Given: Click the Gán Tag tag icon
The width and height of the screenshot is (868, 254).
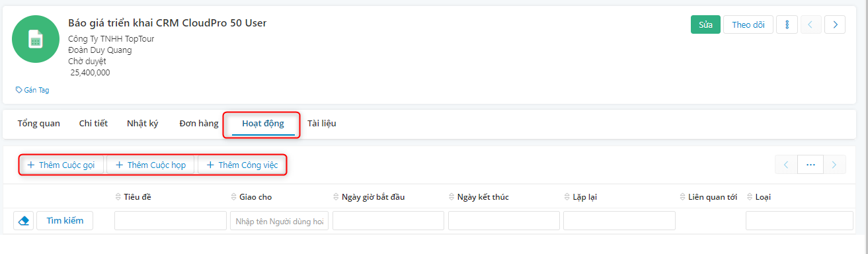Looking at the screenshot, I should 19,90.
